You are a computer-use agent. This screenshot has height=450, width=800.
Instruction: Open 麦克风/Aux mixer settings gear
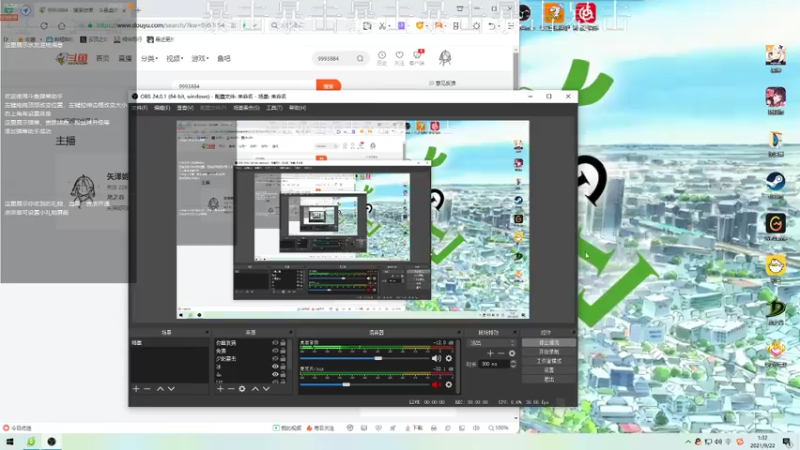click(449, 385)
